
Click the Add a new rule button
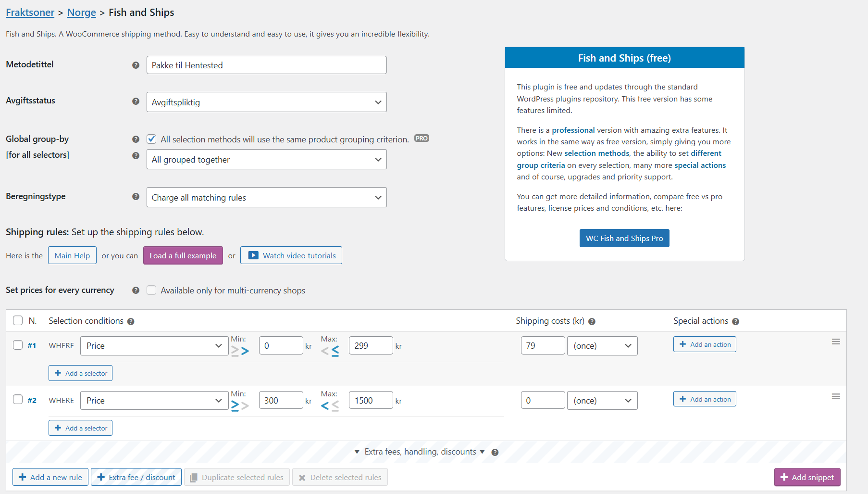pyautogui.click(x=50, y=477)
